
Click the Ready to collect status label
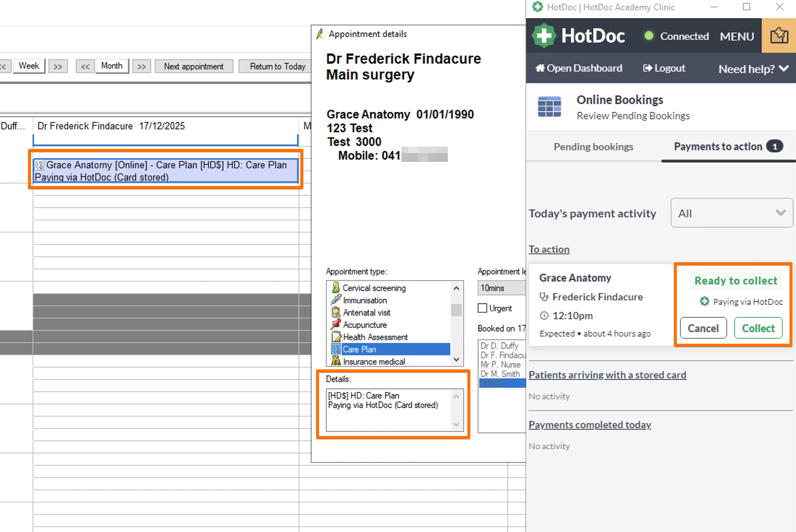click(x=736, y=281)
